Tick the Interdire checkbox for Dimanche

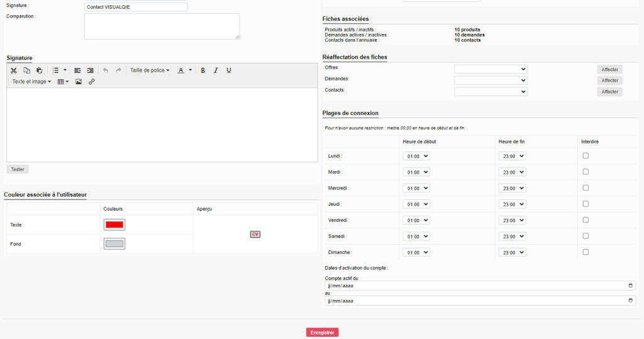586,252
